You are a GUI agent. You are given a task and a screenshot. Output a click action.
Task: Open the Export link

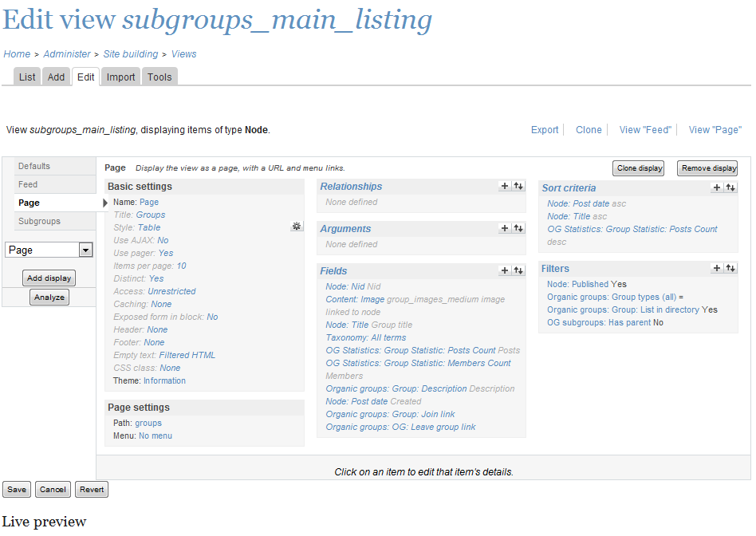tap(545, 130)
